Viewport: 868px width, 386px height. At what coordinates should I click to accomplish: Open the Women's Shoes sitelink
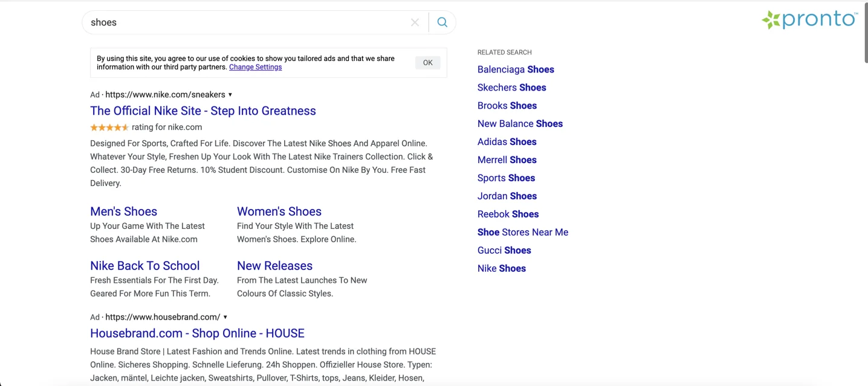(279, 211)
